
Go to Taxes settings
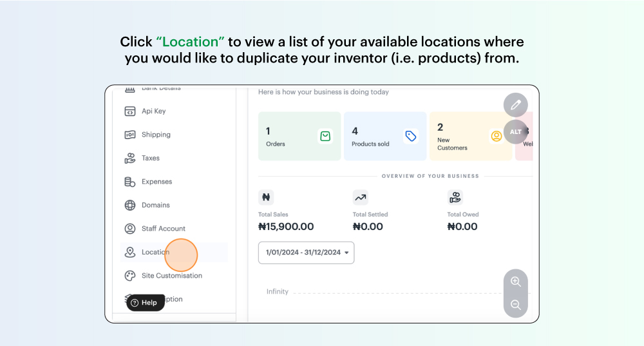click(x=150, y=158)
